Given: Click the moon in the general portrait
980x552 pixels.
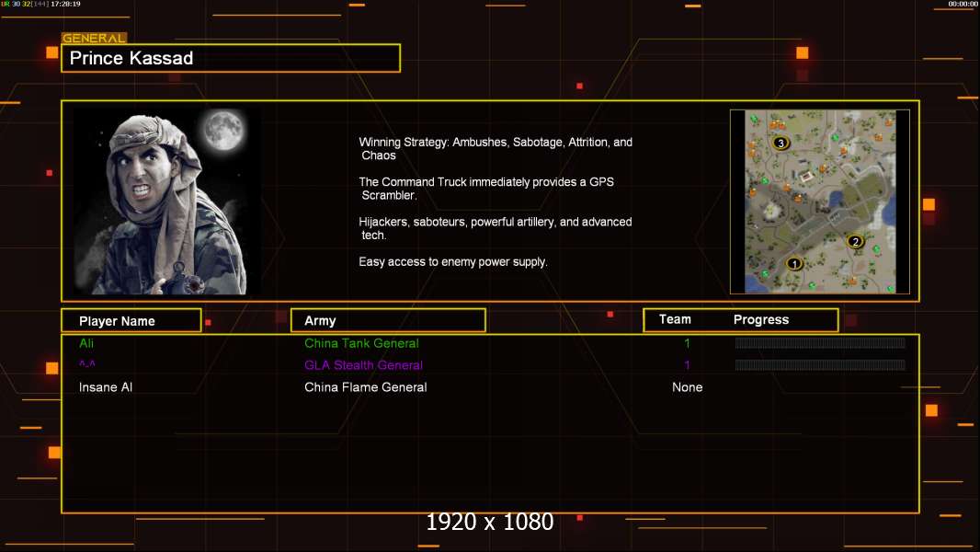Looking at the screenshot, I should (x=222, y=130).
